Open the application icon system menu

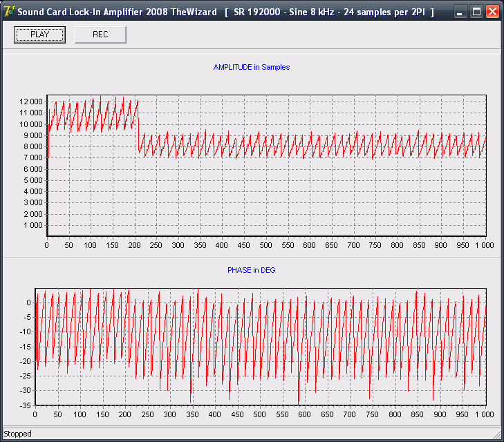[x=10, y=12]
